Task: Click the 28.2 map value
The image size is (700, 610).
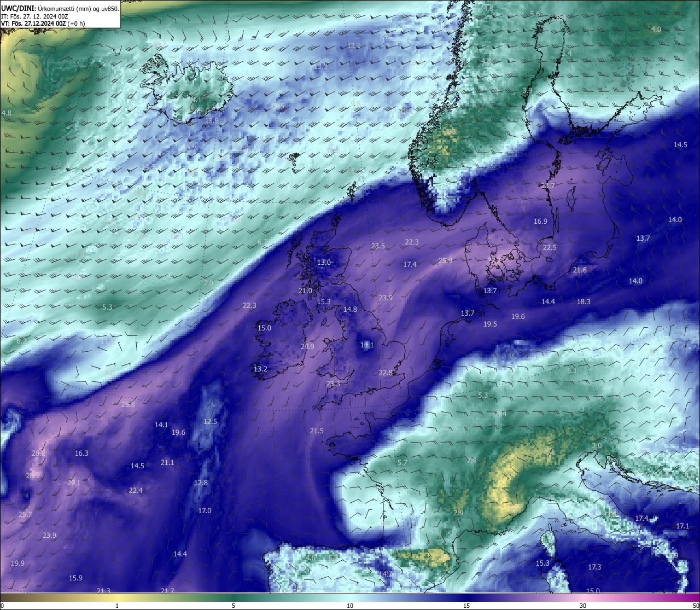Action: 38,453
